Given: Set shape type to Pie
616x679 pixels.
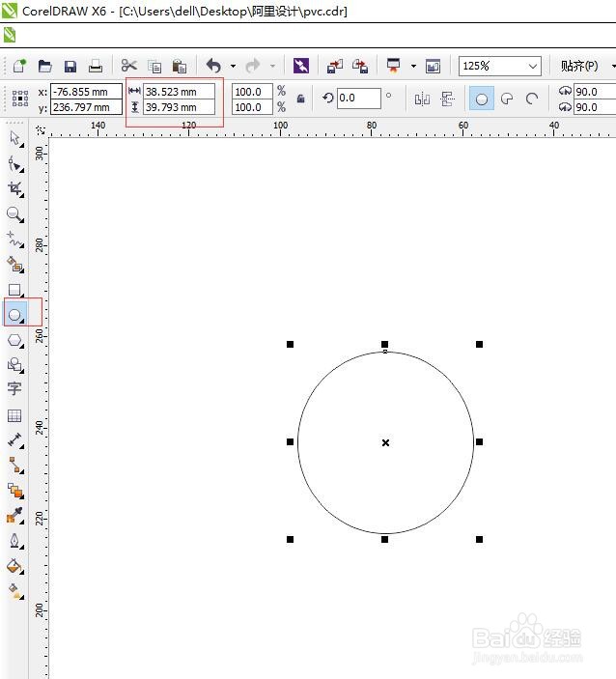Looking at the screenshot, I should pyautogui.click(x=507, y=99).
